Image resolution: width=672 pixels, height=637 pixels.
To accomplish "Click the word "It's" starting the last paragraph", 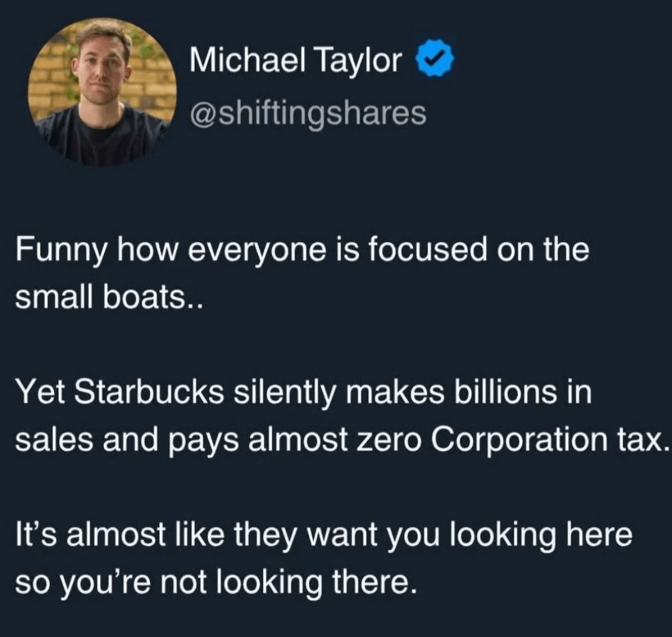I will coord(34,534).
